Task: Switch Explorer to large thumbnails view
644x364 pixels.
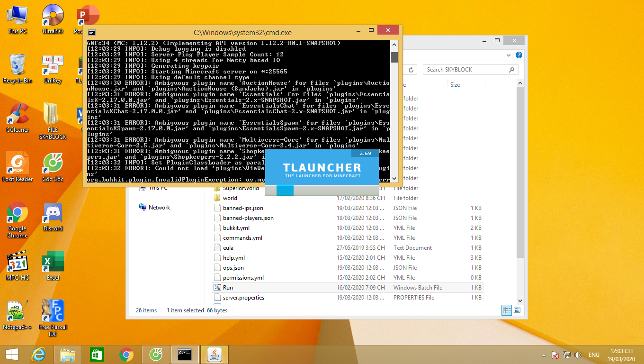Action: 517,310
